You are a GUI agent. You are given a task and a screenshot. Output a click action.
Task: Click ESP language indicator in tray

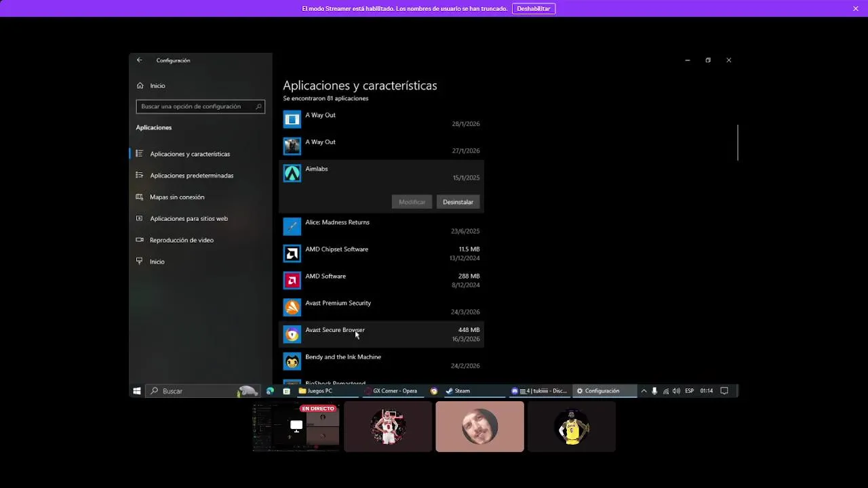690,391
